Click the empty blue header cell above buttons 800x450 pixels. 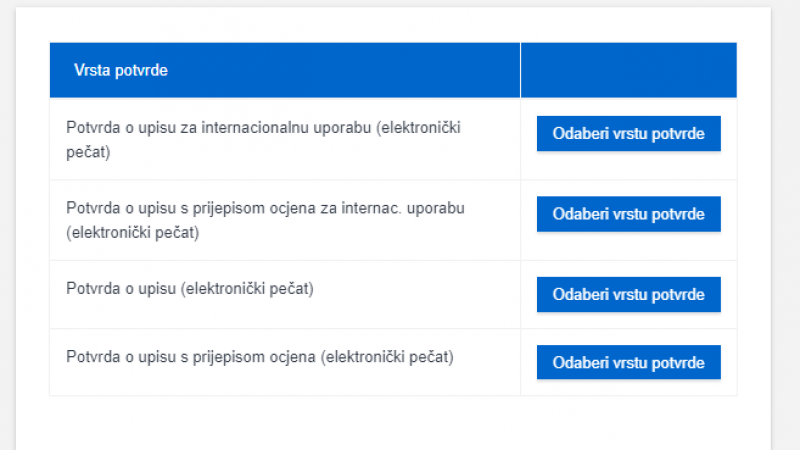click(628, 70)
